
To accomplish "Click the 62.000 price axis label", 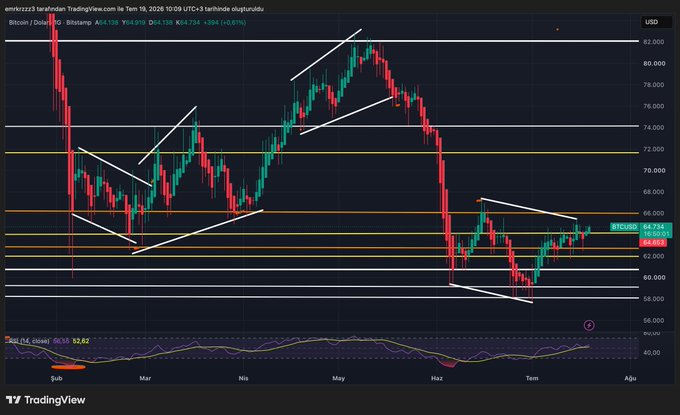I will [x=654, y=256].
